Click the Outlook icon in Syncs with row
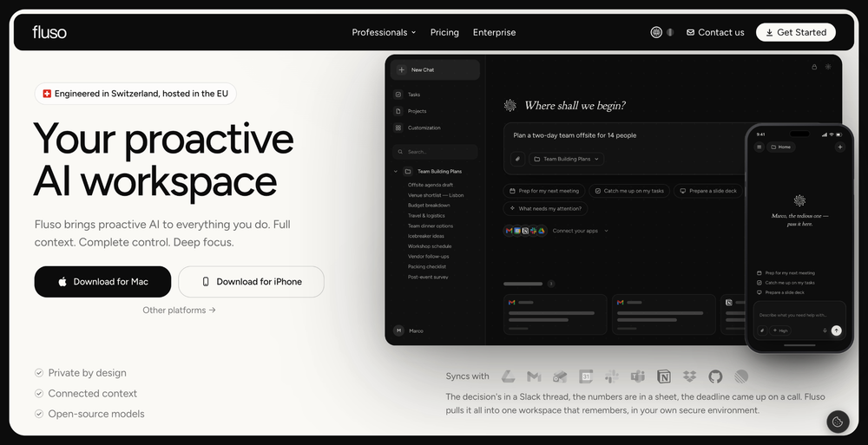Viewport: 868px width, 445px height. click(x=560, y=376)
